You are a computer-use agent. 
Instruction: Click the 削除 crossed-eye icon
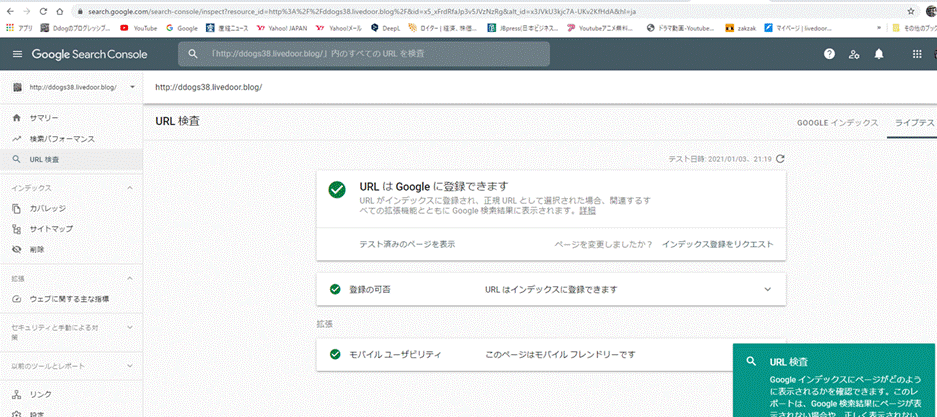17,250
